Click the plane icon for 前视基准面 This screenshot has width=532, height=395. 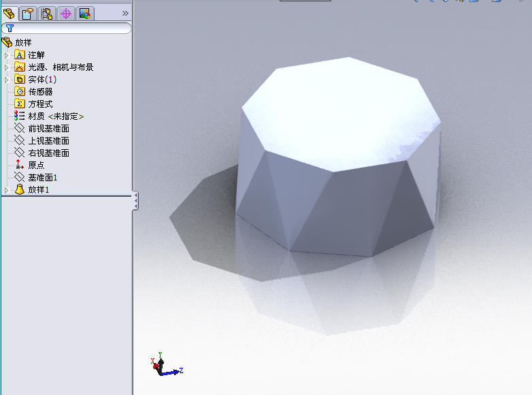pos(19,129)
